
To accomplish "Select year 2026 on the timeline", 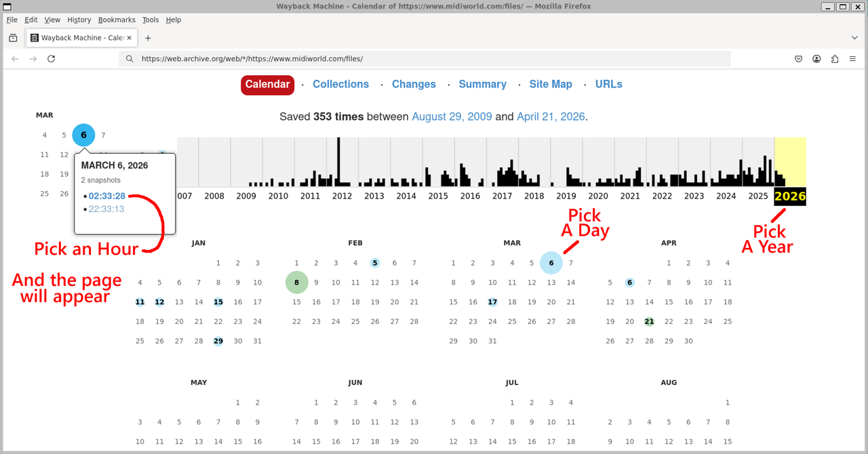I will 790,197.
